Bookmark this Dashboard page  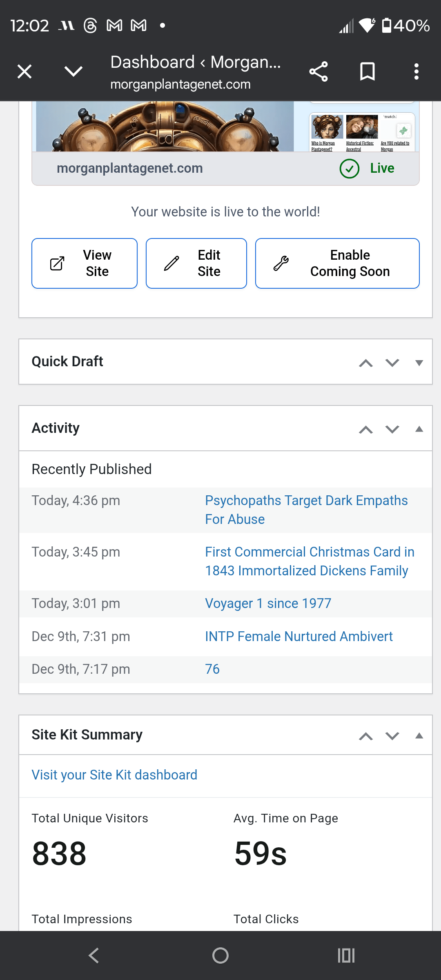pyautogui.click(x=367, y=72)
